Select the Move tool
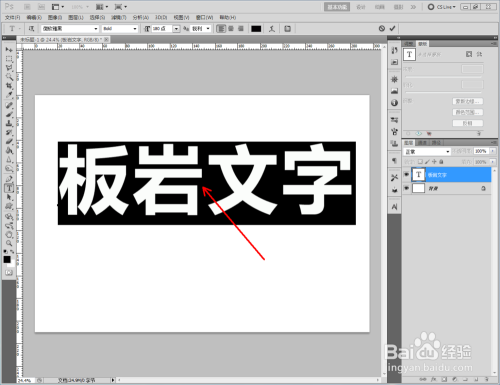 pyautogui.click(x=9, y=50)
